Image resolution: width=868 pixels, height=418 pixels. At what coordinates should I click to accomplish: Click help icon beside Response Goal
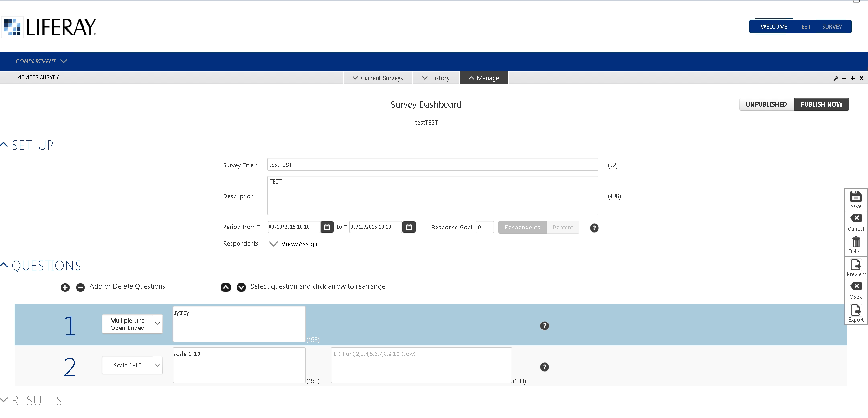pos(594,228)
